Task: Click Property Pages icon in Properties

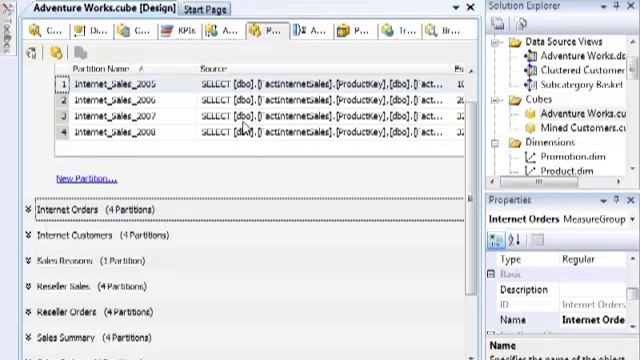Action: (x=538, y=240)
